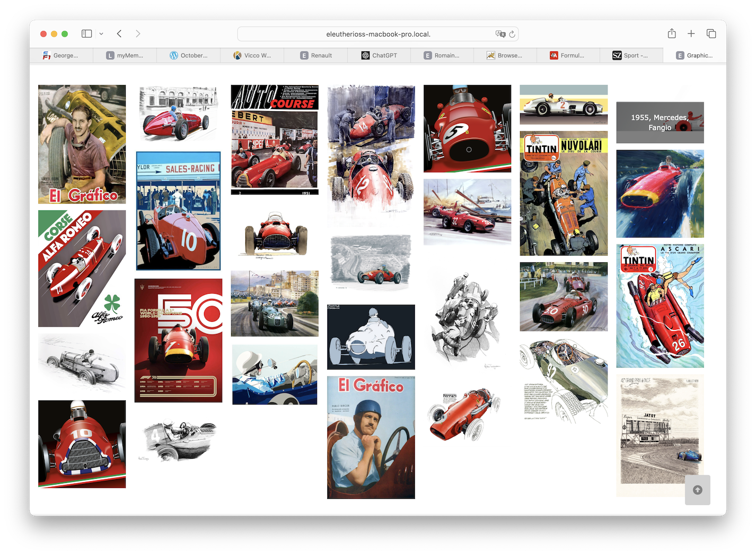Viewport: 756px width, 555px height.
Task: Open the Tintin Nuvolari cover image
Action: (x=564, y=193)
